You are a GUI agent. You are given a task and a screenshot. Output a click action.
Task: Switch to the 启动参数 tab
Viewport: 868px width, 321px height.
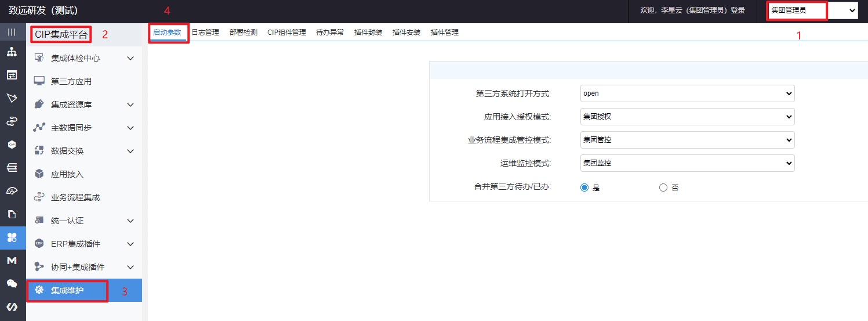click(167, 33)
